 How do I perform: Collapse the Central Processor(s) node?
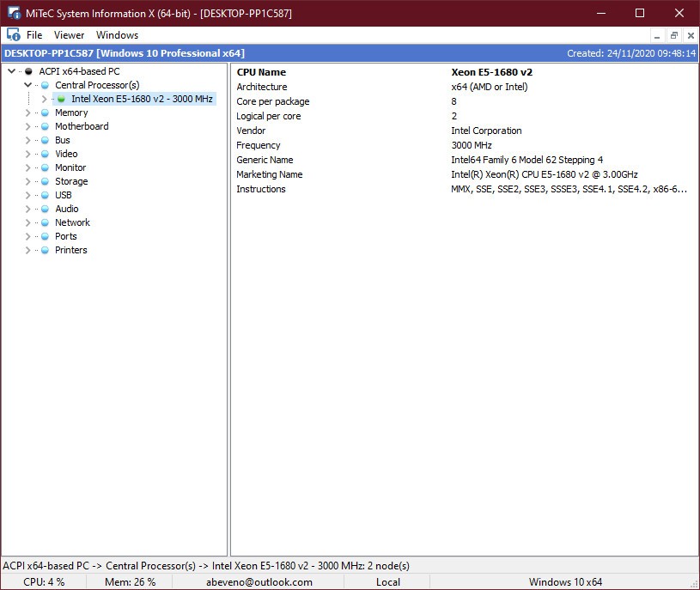(x=27, y=85)
